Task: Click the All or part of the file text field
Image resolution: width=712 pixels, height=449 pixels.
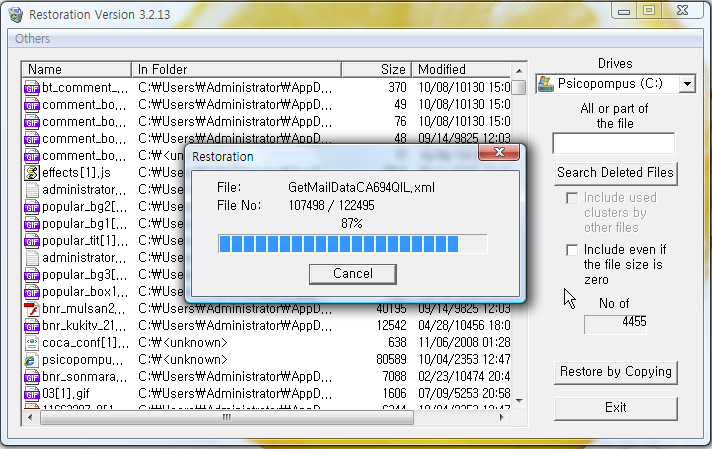Action: (x=614, y=143)
